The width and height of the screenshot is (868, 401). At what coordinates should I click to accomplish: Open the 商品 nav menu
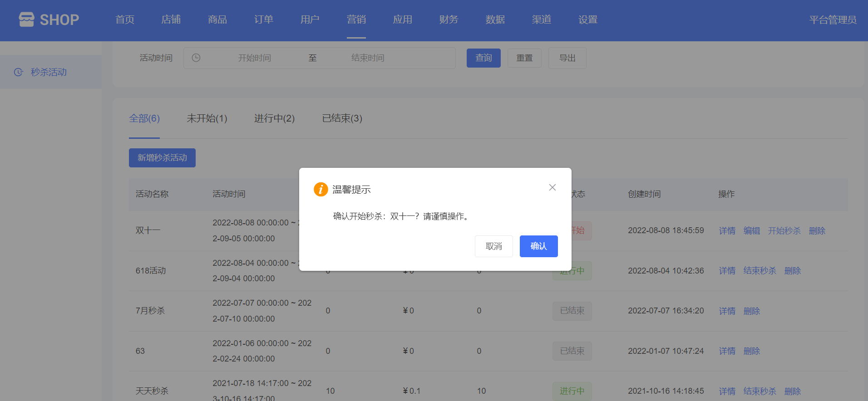pyautogui.click(x=217, y=20)
